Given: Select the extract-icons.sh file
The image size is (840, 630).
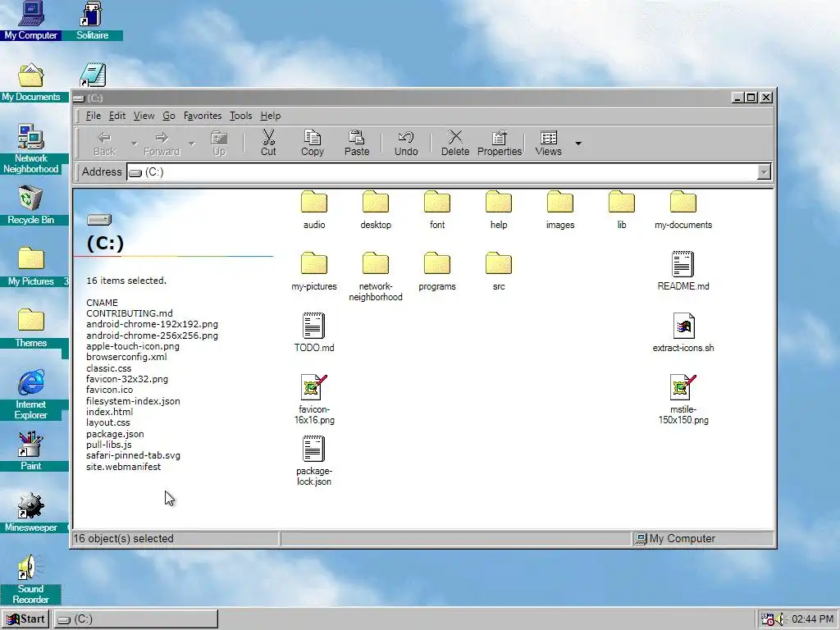Looking at the screenshot, I should pyautogui.click(x=683, y=332).
